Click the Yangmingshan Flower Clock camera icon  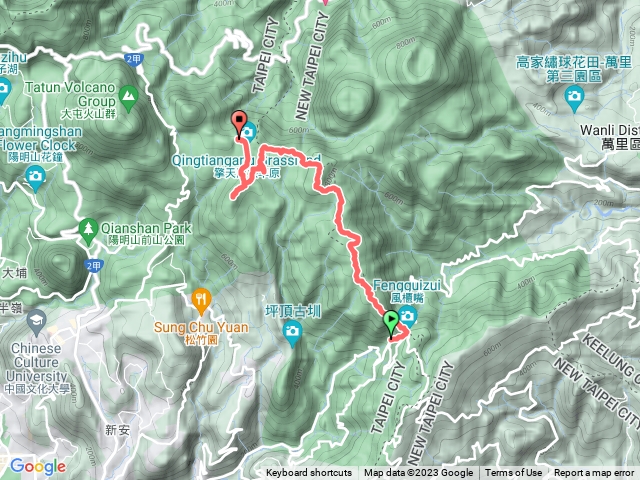(35, 179)
